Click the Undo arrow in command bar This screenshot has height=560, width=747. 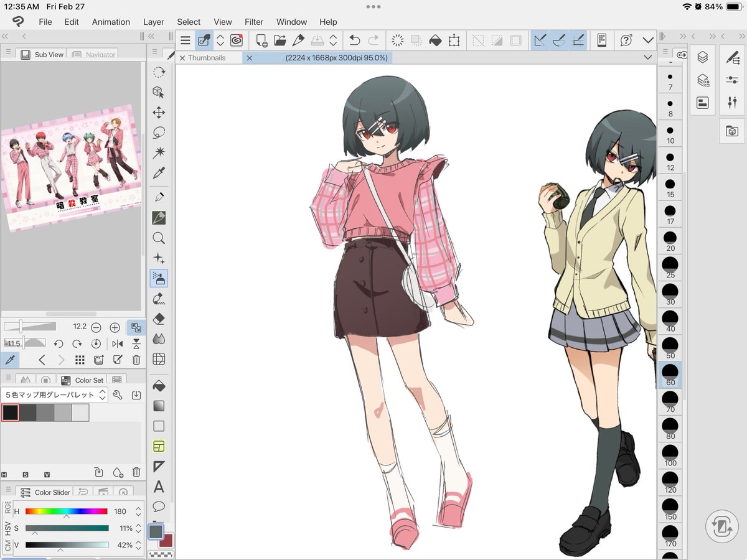tap(354, 40)
